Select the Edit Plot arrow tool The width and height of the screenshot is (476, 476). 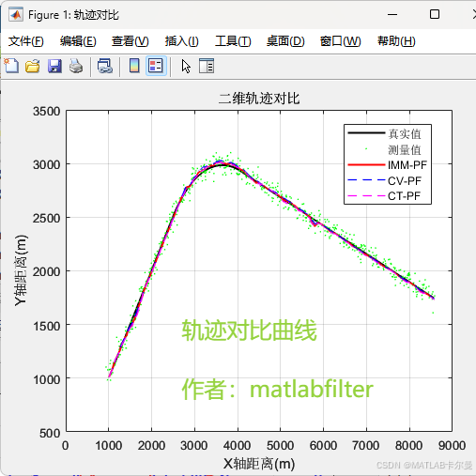[x=186, y=67]
